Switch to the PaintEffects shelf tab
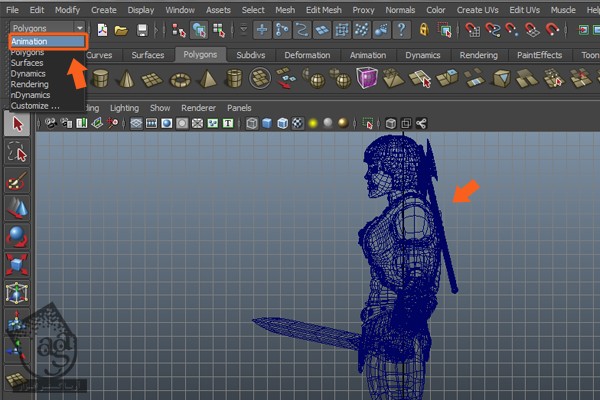Screen dimensions: 600x400 pos(539,55)
